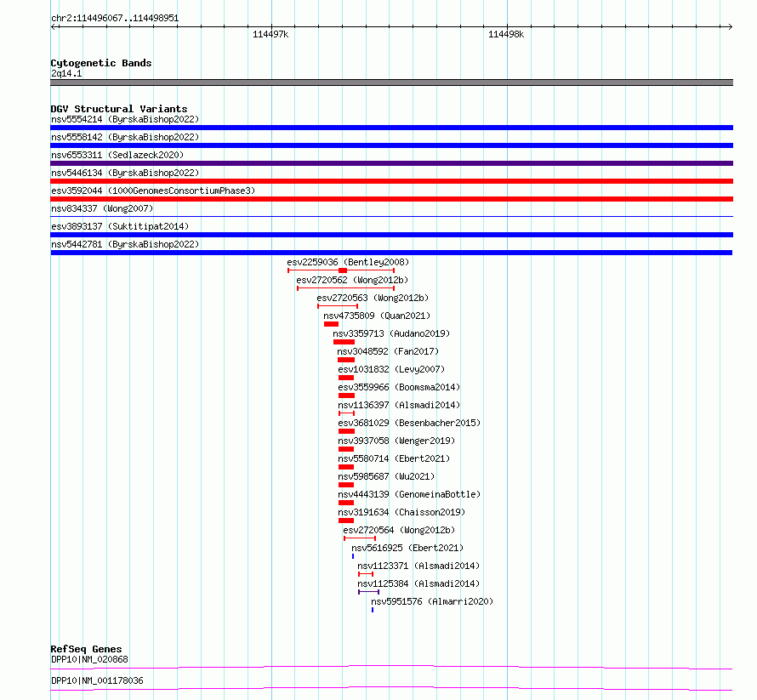Open esv2720564 (Wong2012b) label

pyautogui.click(x=399, y=530)
